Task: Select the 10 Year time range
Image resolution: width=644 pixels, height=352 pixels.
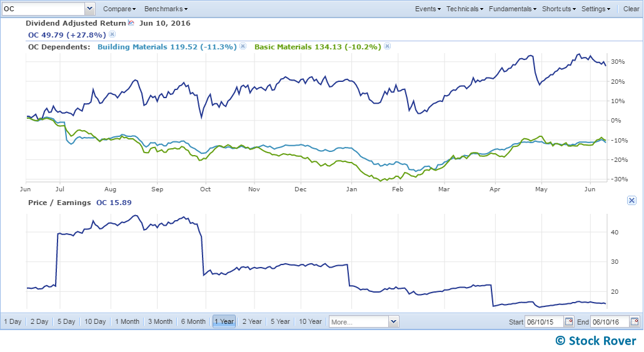Action: pyautogui.click(x=311, y=321)
